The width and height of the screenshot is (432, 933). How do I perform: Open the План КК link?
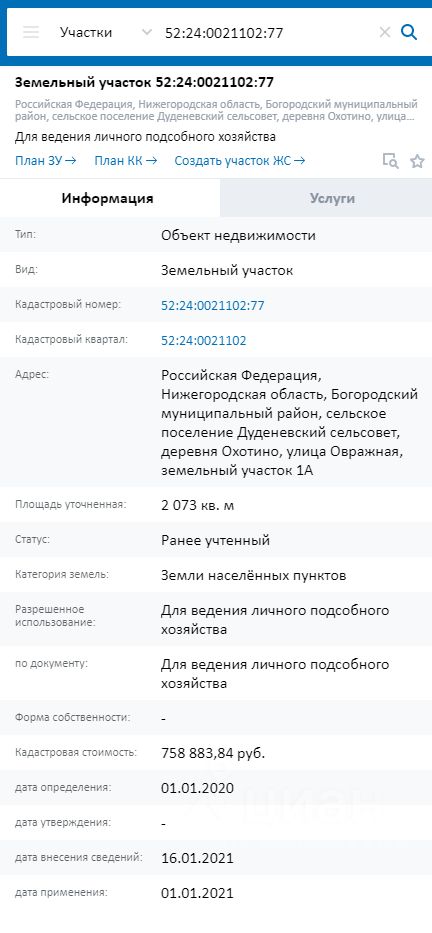coord(126,161)
